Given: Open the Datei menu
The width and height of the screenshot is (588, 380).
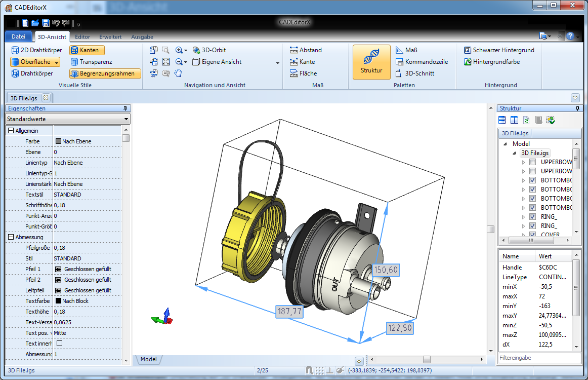Looking at the screenshot, I should point(18,36).
